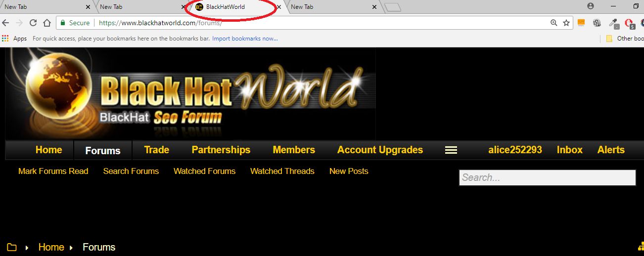
Task: Click the zoom magnifier icon in address bar
Action: [554, 23]
